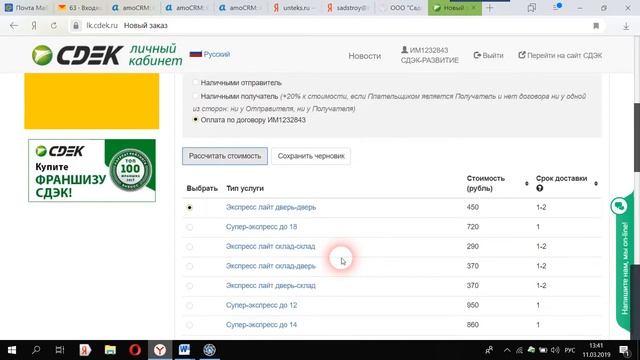Choose the Оплата по договору ИМ1232843 option
Viewport: 640px width, 360px height.
point(196,120)
